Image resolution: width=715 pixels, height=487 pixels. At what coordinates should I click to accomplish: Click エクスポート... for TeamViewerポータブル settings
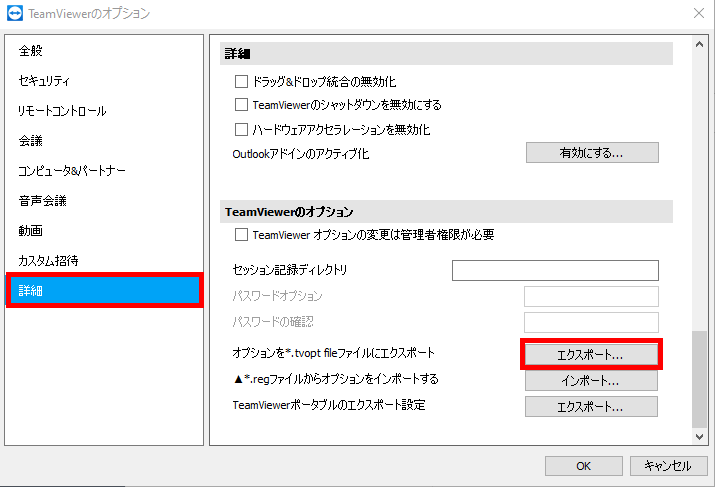[591, 407]
